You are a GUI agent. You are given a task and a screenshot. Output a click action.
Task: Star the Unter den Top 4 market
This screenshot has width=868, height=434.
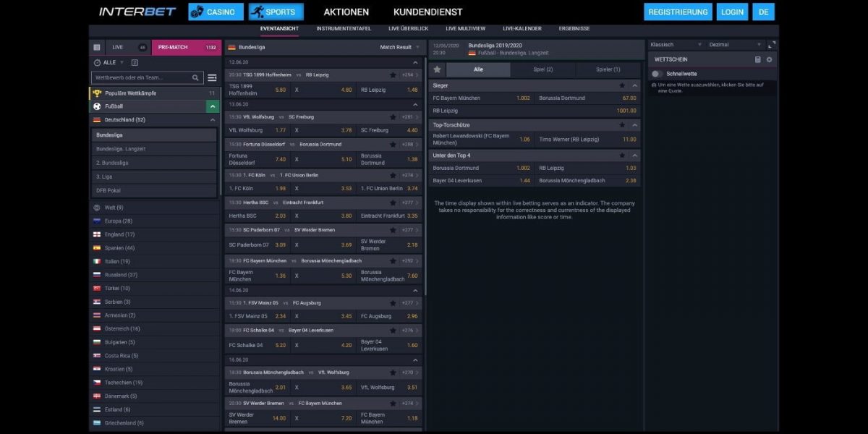pyautogui.click(x=622, y=156)
